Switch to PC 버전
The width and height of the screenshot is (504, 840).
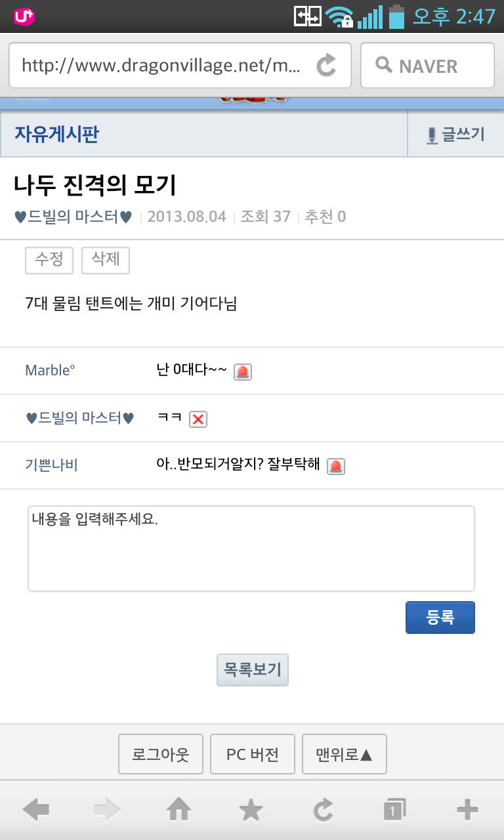tap(253, 755)
